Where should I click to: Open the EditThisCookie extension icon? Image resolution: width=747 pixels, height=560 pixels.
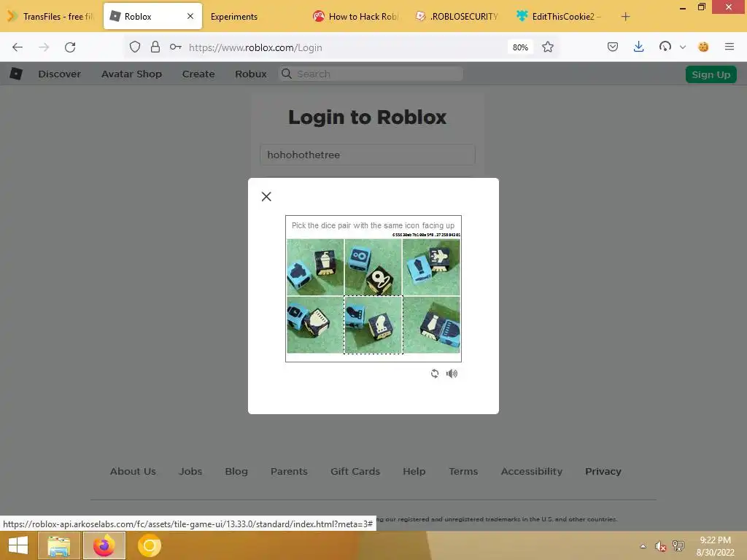(x=703, y=47)
